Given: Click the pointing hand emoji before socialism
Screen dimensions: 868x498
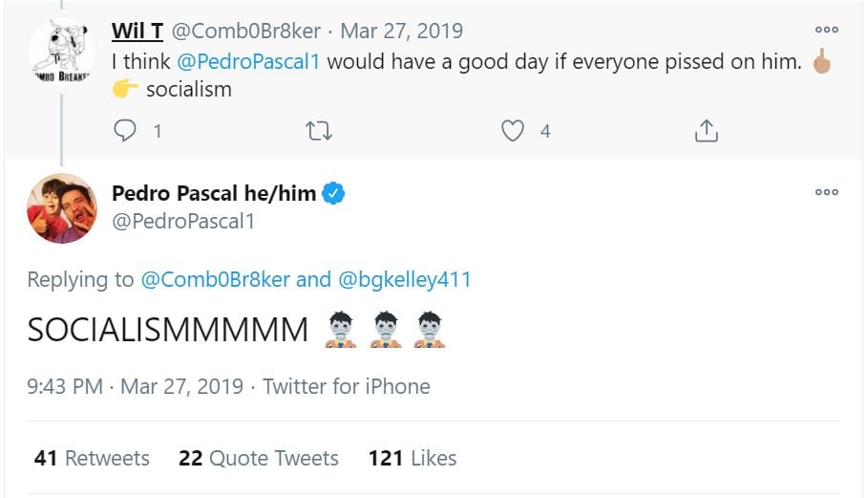Looking at the screenshot, I should 125,90.
